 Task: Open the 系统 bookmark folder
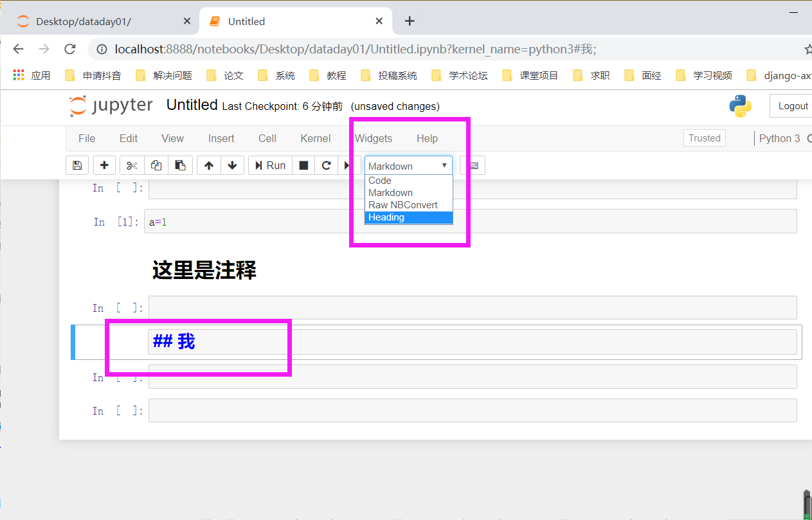(x=276, y=75)
